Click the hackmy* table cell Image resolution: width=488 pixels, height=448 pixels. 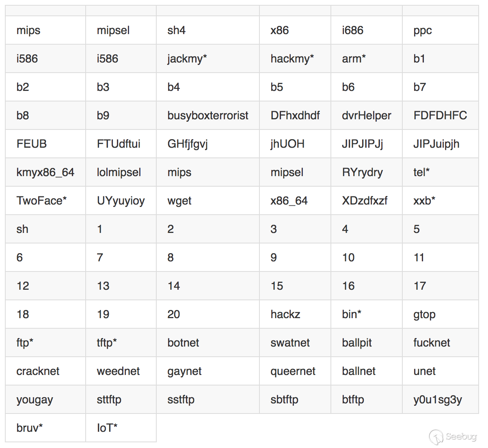(x=292, y=59)
